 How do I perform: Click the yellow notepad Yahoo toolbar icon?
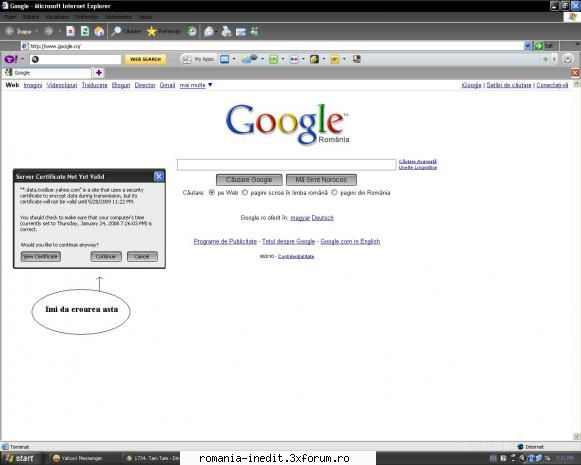[314, 59]
